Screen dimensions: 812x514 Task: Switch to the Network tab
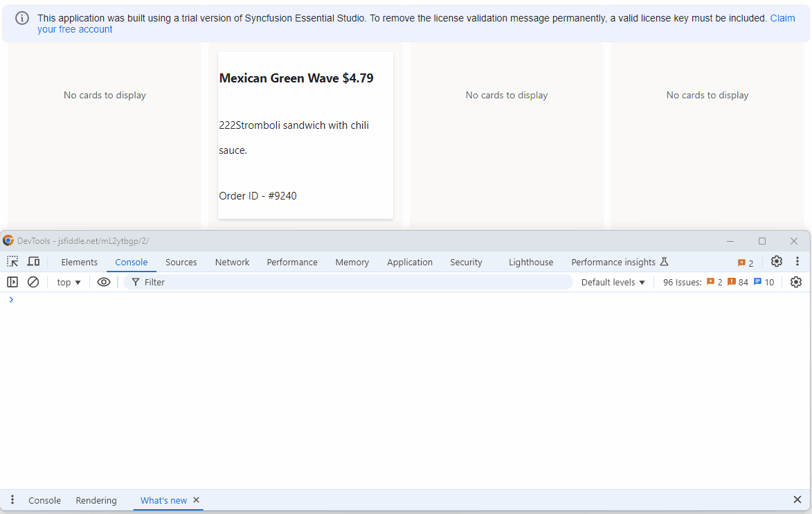[232, 262]
